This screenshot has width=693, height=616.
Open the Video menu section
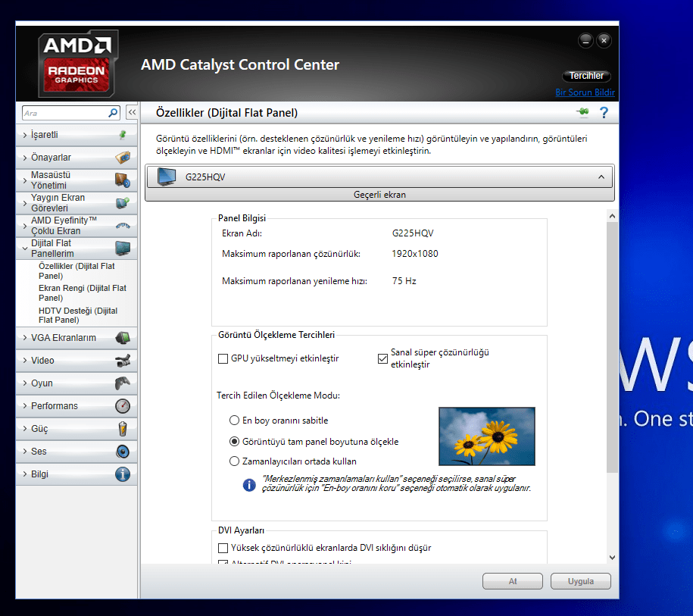coord(76,361)
